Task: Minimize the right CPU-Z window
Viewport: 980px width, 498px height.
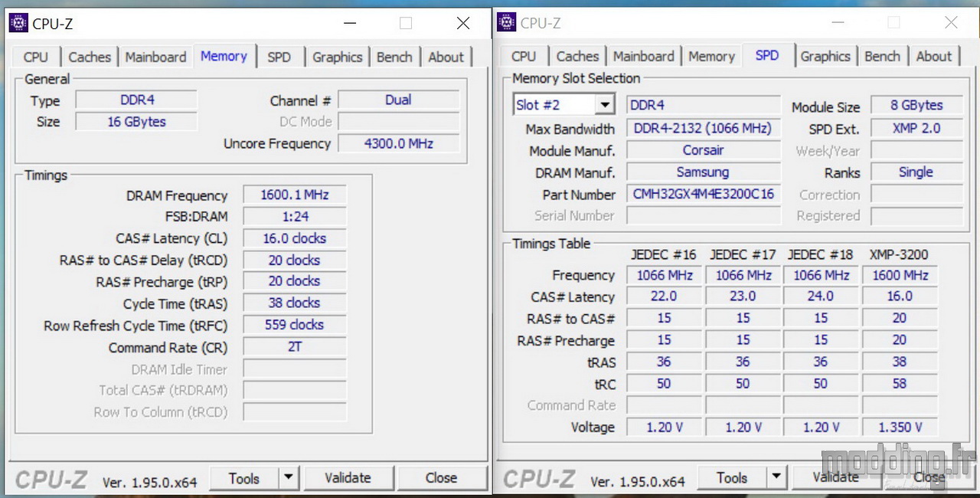Action: 837,23
